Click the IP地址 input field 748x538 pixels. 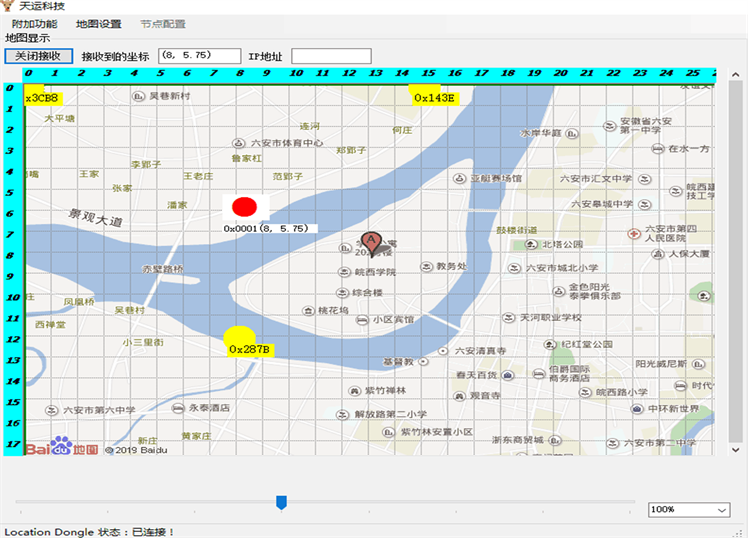coord(330,56)
